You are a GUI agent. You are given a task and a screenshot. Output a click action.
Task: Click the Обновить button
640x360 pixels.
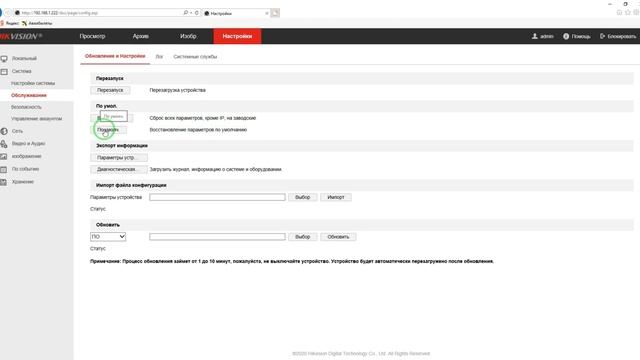click(338, 237)
